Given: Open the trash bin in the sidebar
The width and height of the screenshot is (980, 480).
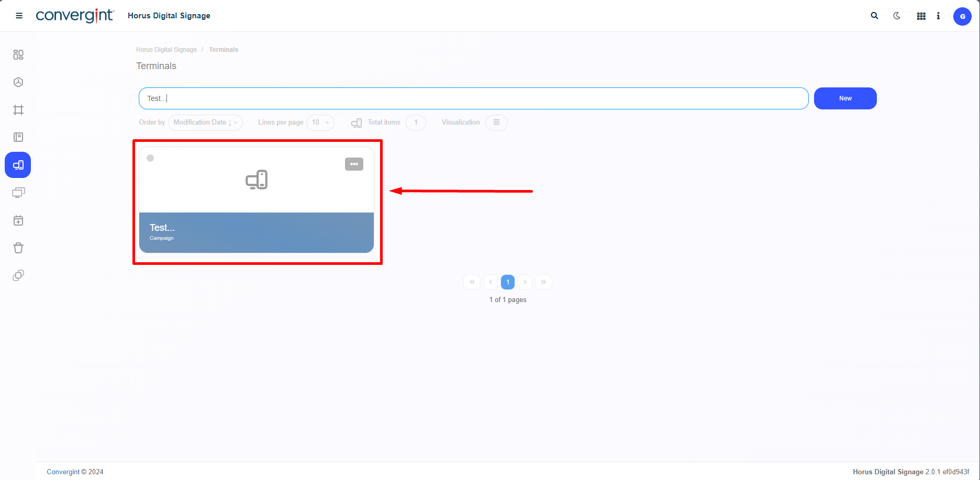Looking at the screenshot, I should [x=18, y=248].
